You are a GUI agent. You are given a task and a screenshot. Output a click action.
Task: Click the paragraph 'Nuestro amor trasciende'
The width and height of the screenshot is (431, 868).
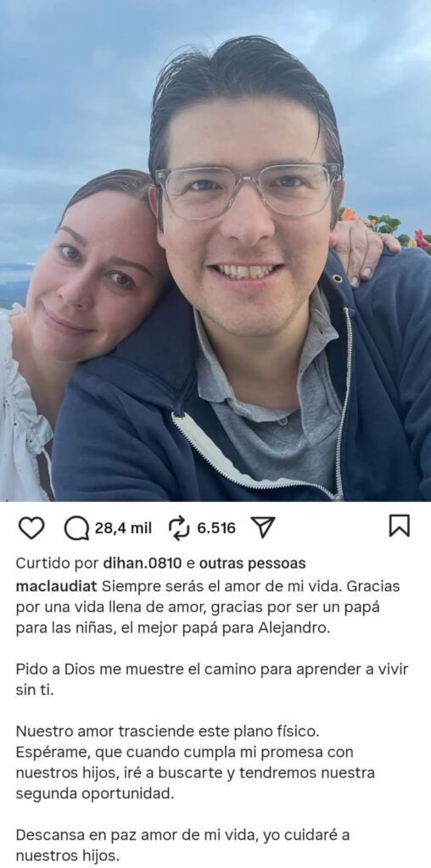coord(195,762)
